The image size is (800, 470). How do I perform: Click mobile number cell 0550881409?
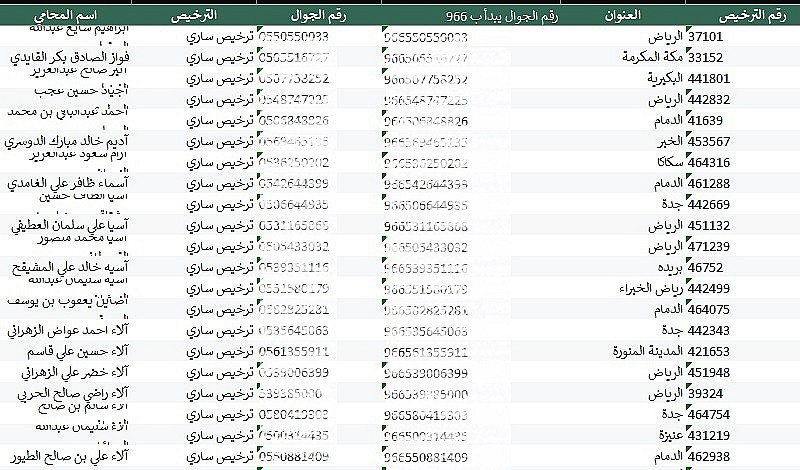pos(294,456)
